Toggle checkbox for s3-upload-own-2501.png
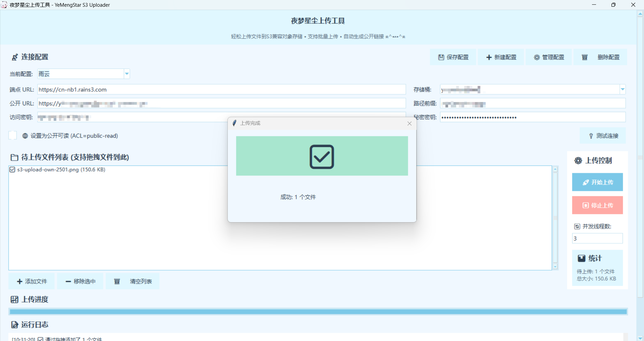The image size is (644, 341). 12,170
